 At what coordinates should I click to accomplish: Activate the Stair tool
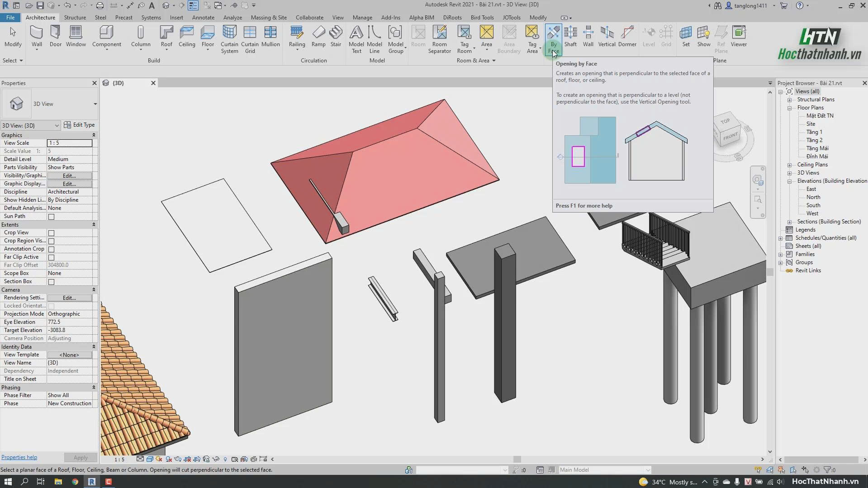point(336,36)
